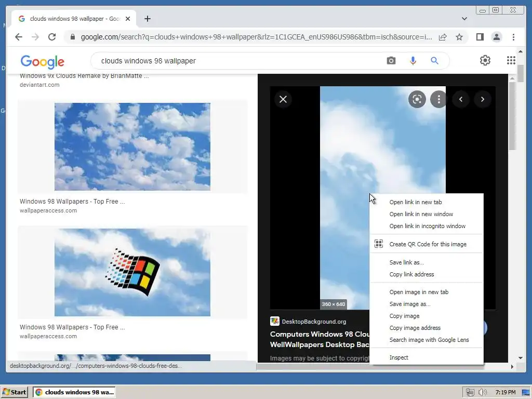Click deviantart.com source text
The height and width of the screenshot is (399, 532).
click(x=39, y=85)
